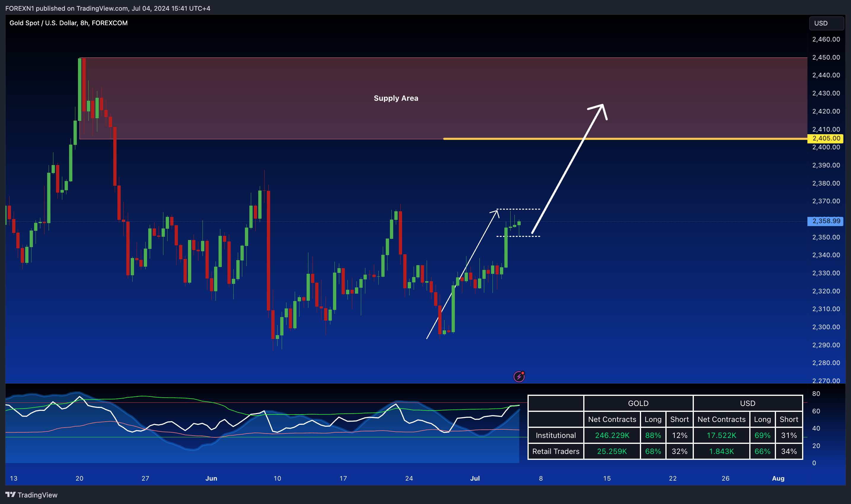Click the 2,405.00 yellow price label
Image resolution: width=851 pixels, height=504 pixels.
click(826, 138)
